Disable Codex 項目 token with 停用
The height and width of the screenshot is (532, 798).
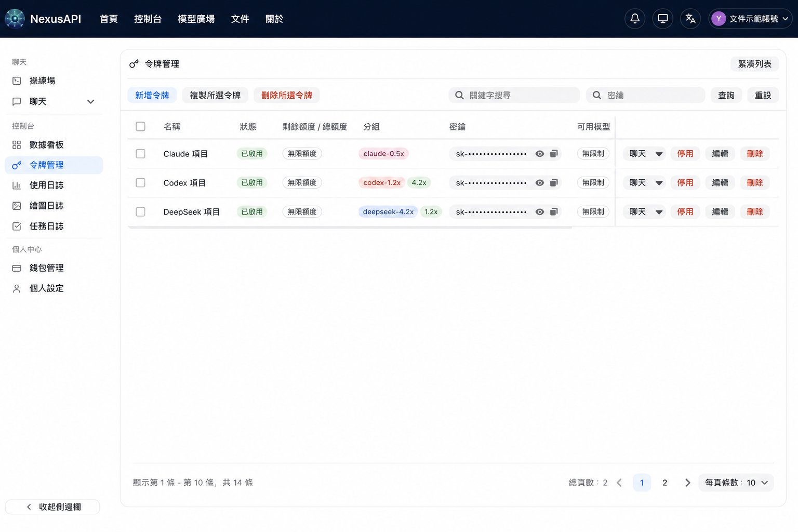[685, 183]
